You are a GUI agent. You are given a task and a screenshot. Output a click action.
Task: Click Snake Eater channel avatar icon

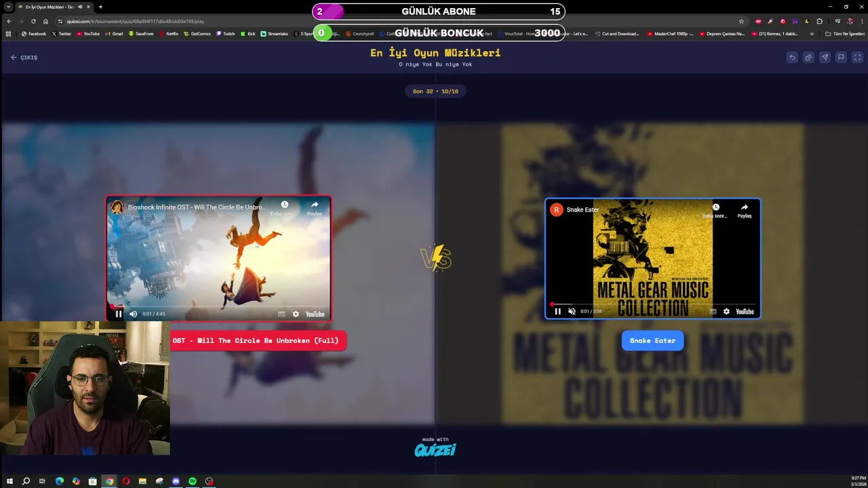[556, 209]
